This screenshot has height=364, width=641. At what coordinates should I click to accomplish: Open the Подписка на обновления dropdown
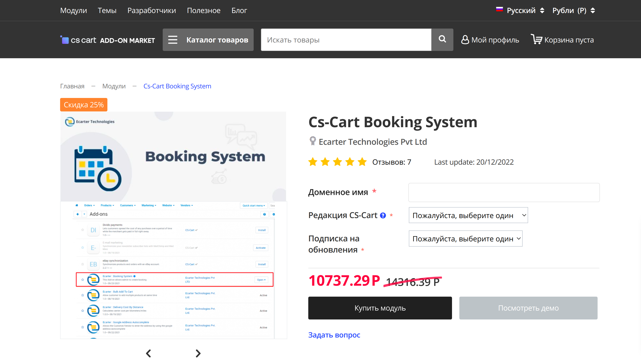[x=465, y=239]
